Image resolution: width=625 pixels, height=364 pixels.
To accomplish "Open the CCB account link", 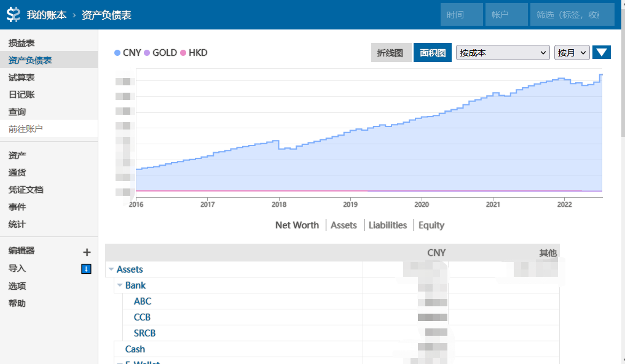I will coord(142,317).
